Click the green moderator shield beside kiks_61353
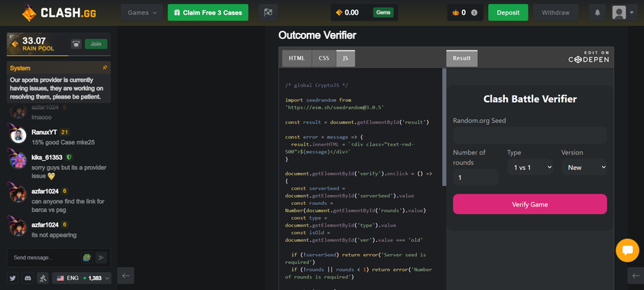Image resolution: width=644 pixels, height=290 pixels. coord(69,158)
